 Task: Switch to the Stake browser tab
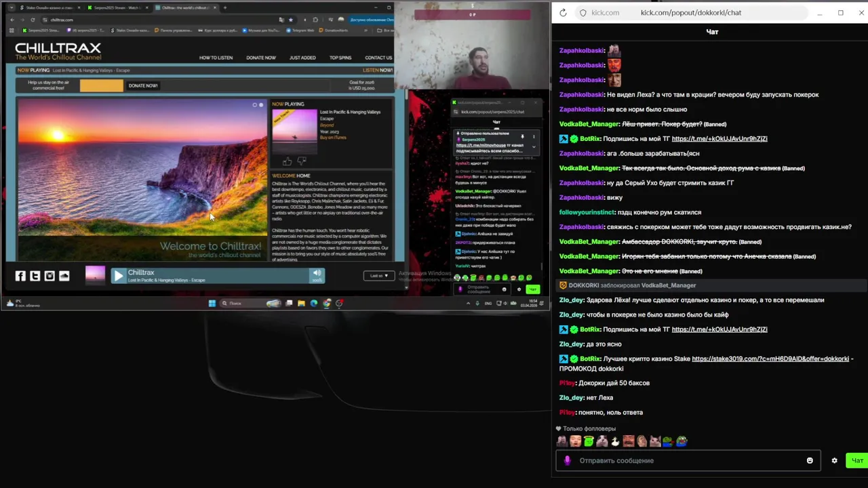click(50, 7)
